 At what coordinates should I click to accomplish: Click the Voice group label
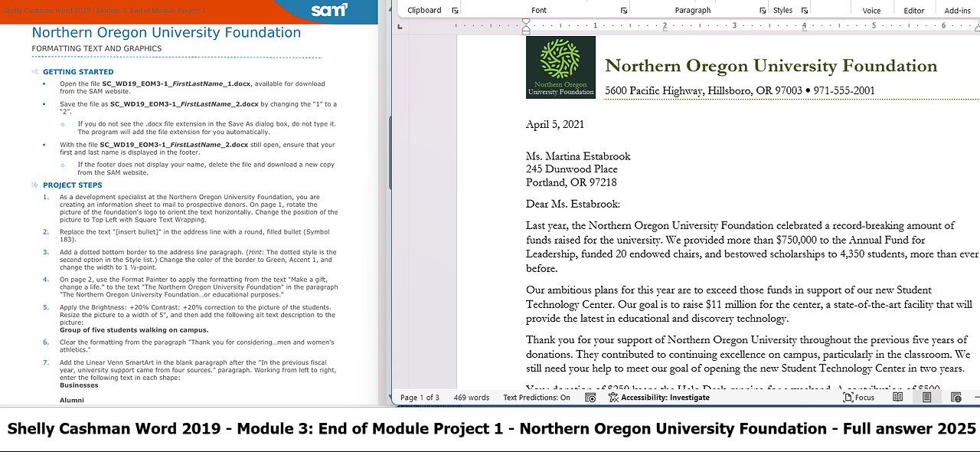pyautogui.click(x=871, y=11)
